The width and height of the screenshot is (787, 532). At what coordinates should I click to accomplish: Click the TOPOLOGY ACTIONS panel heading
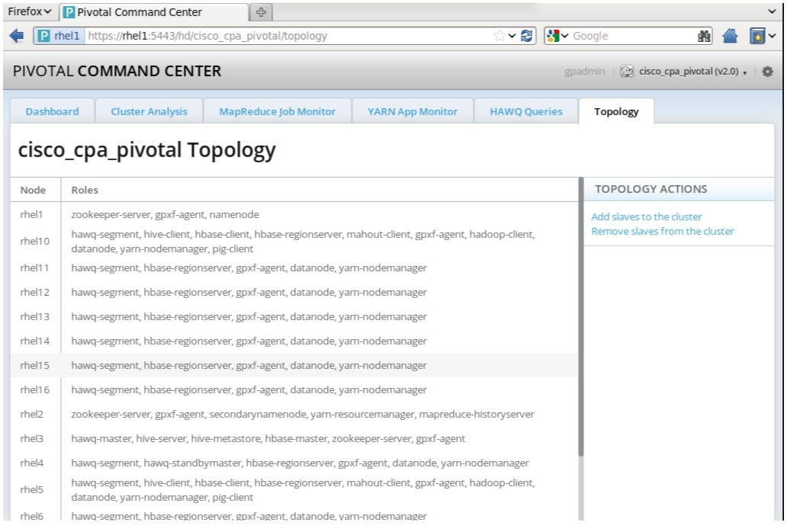(651, 189)
